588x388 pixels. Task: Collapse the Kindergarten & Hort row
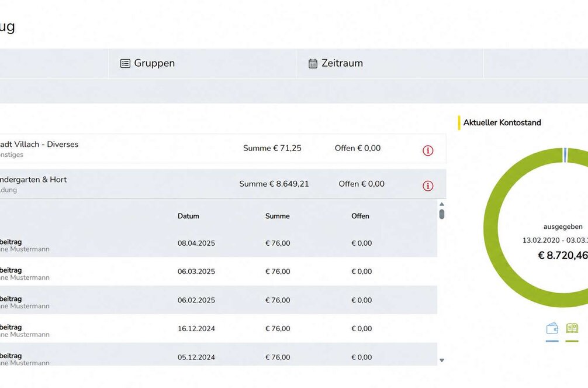[x=223, y=184]
